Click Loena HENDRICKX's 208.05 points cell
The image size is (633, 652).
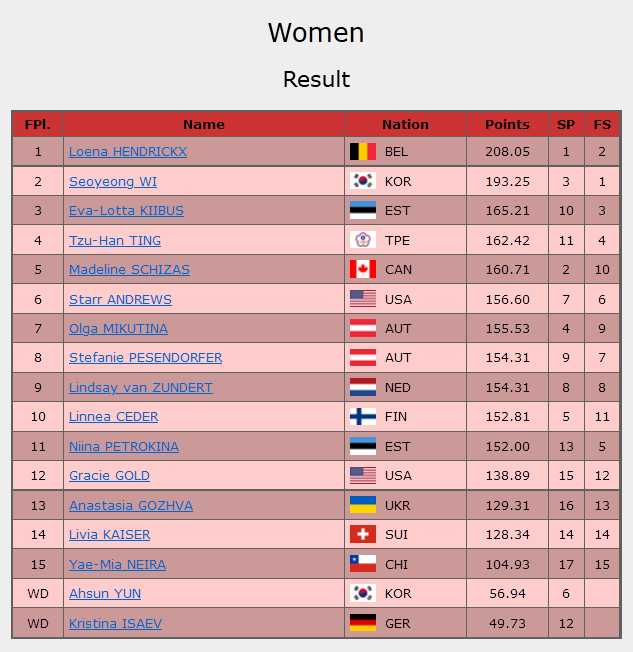coord(507,152)
